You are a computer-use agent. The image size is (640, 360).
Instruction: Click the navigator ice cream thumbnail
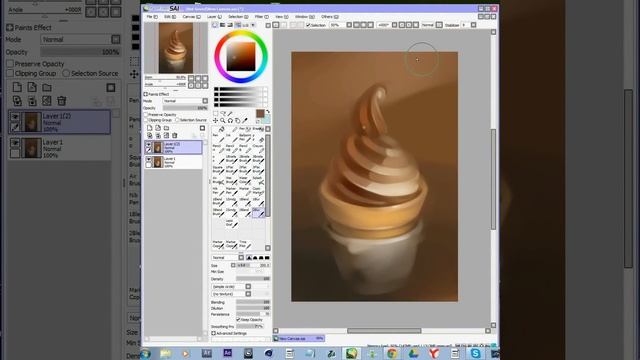pyautogui.click(x=176, y=48)
